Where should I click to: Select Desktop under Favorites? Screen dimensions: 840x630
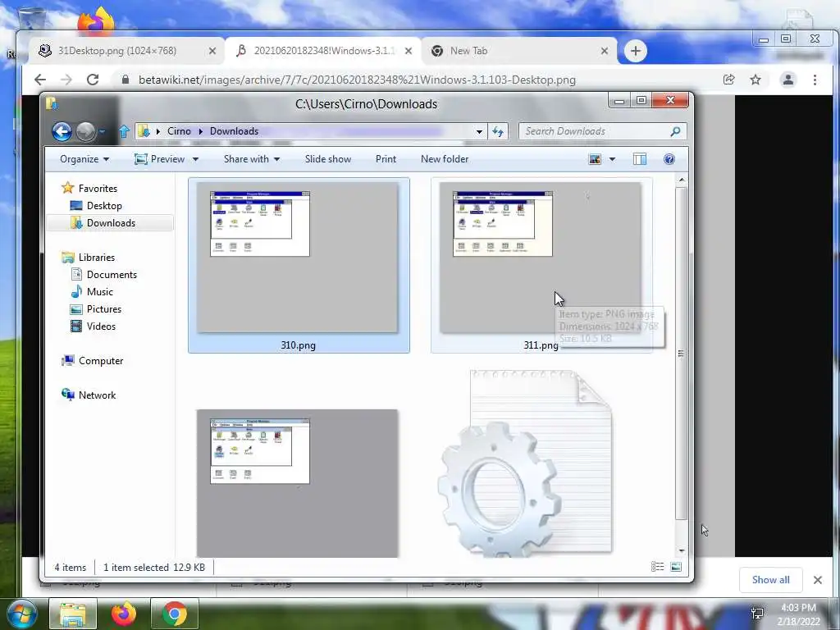(x=104, y=206)
